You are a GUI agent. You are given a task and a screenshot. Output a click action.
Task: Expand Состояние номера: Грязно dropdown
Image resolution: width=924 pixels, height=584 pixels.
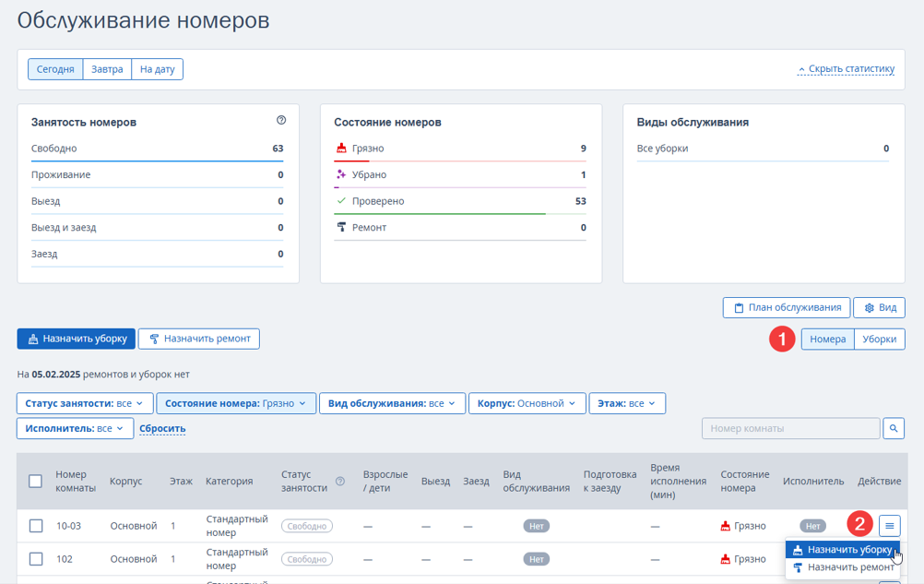[236, 404]
